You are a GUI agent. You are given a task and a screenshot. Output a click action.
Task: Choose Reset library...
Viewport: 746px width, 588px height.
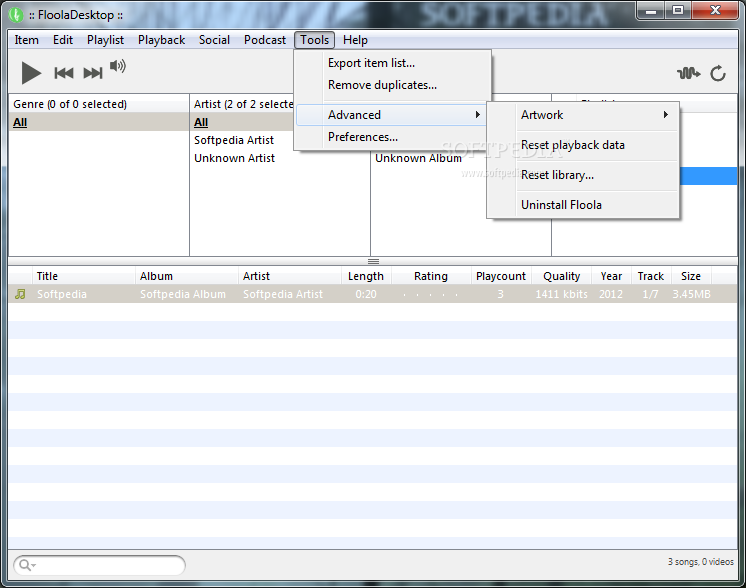click(x=583, y=175)
